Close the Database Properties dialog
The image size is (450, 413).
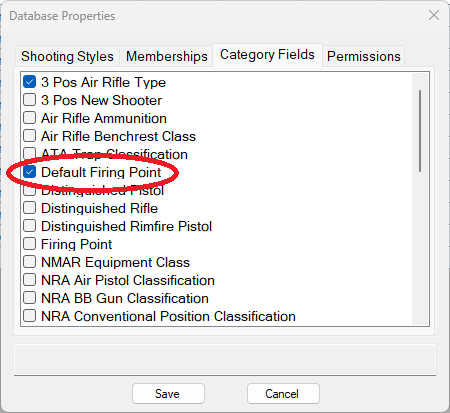tap(434, 15)
